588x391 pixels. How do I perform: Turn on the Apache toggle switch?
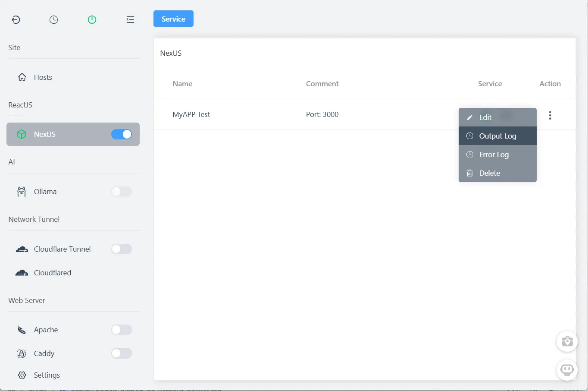[x=122, y=330]
